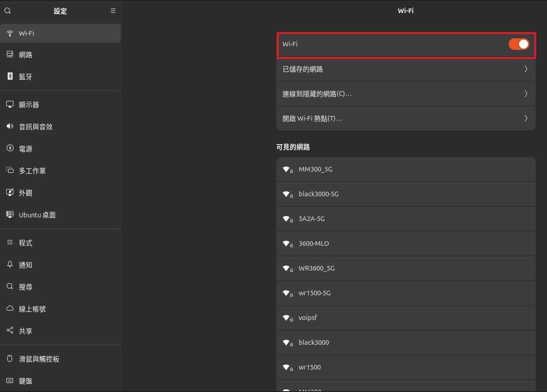Click the 顯示器 display icon in sidebar
The width and height of the screenshot is (547, 392).
click(10, 104)
